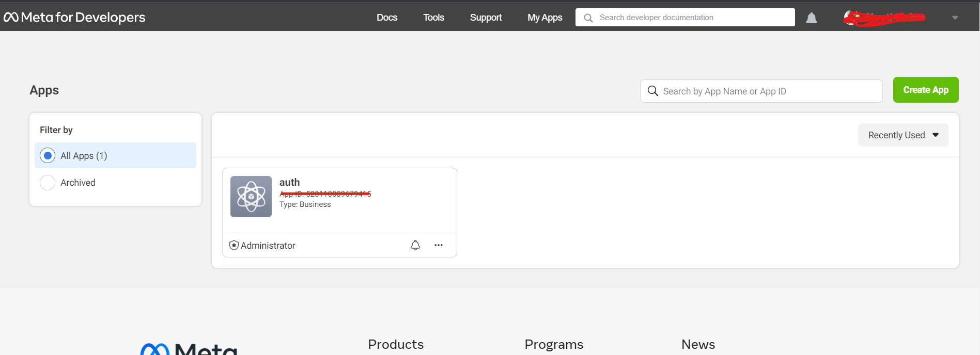This screenshot has height=355, width=980.
Task: Go to the Support page
Action: (486, 18)
